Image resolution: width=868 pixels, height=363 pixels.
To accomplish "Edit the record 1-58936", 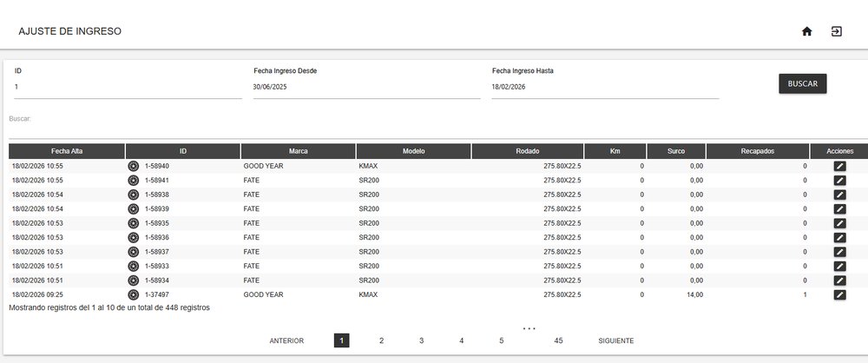I will click(x=839, y=237).
